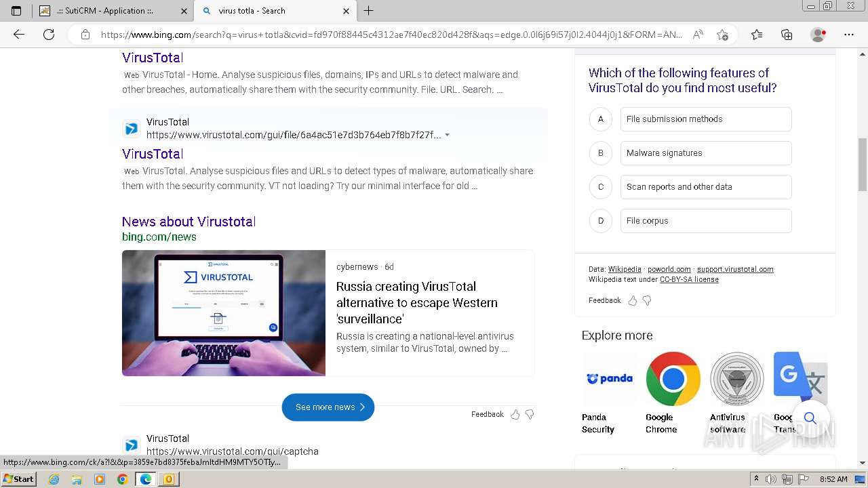Open the bing.com/news link
The width and height of the screenshot is (868, 488).
tap(159, 237)
